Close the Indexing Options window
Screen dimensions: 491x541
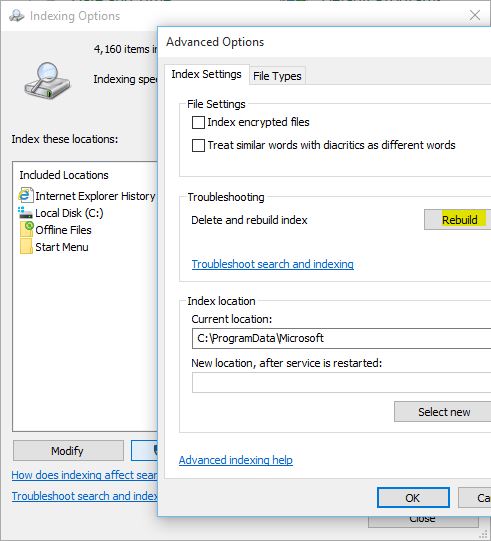coord(475,15)
